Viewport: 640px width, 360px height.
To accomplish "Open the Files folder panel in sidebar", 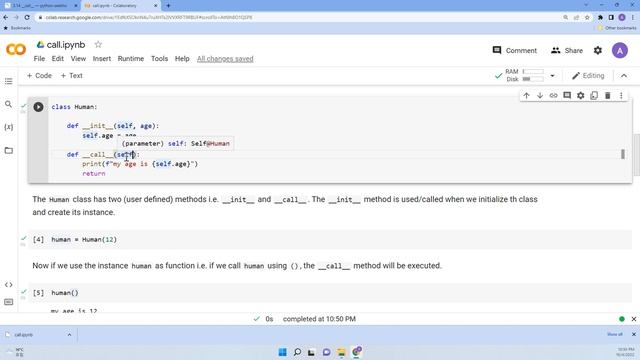I will [x=9, y=150].
